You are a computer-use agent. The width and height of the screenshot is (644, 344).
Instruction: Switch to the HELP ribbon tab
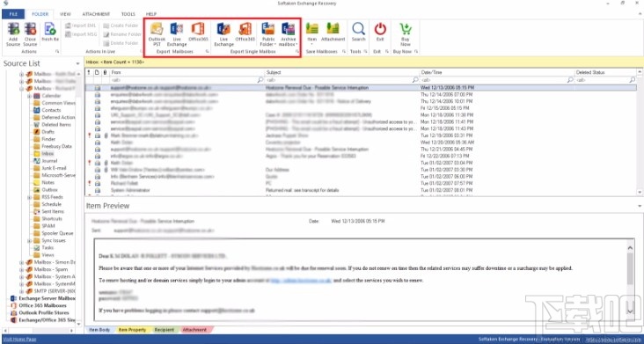pyautogui.click(x=151, y=14)
